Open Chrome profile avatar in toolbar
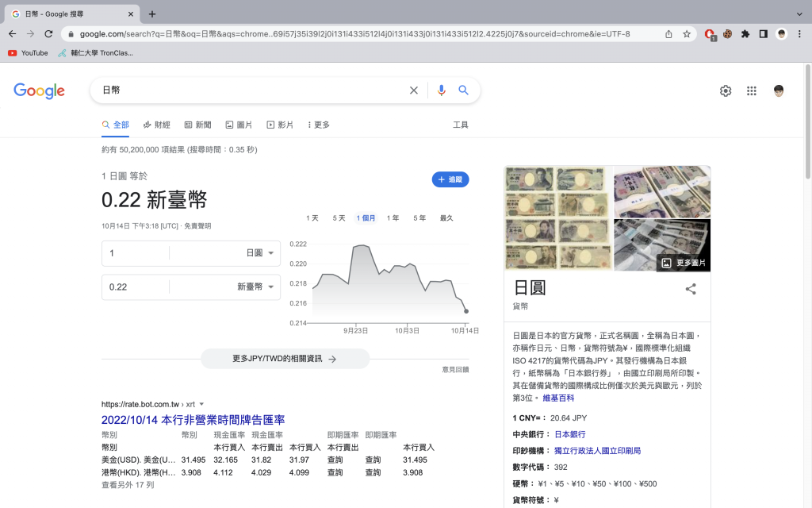 tap(781, 33)
